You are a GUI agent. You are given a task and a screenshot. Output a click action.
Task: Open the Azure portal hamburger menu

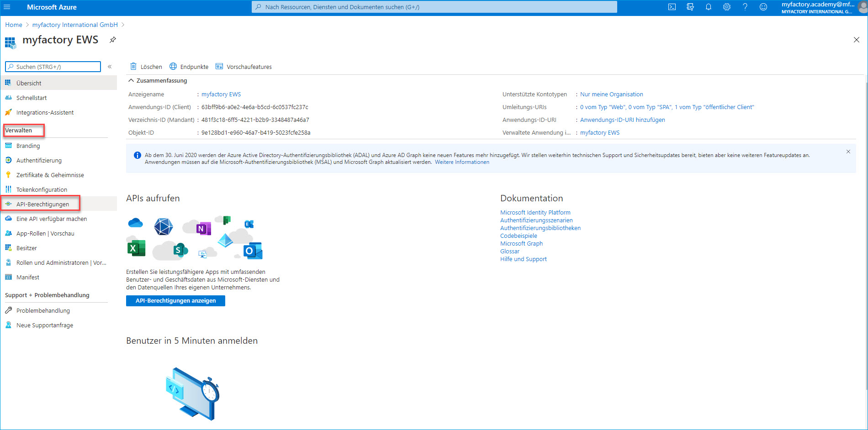(x=7, y=7)
